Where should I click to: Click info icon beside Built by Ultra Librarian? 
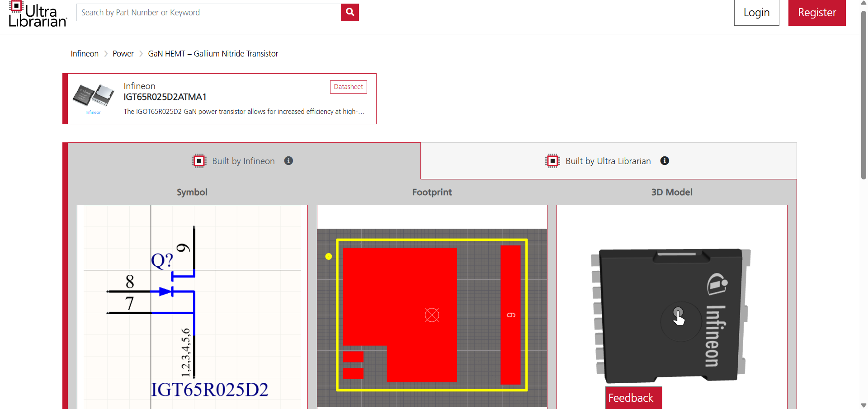[x=665, y=161]
